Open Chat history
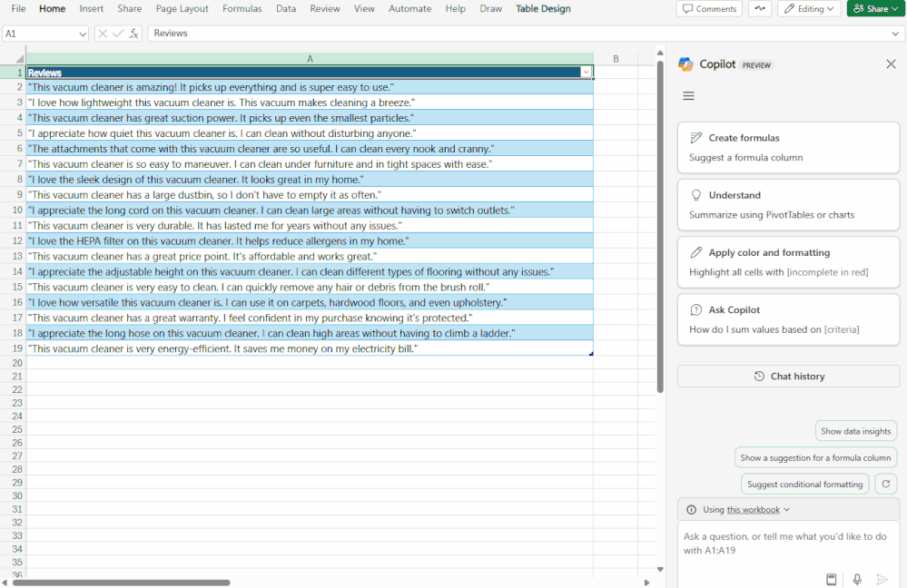Image resolution: width=907 pixels, height=588 pixels. [788, 377]
